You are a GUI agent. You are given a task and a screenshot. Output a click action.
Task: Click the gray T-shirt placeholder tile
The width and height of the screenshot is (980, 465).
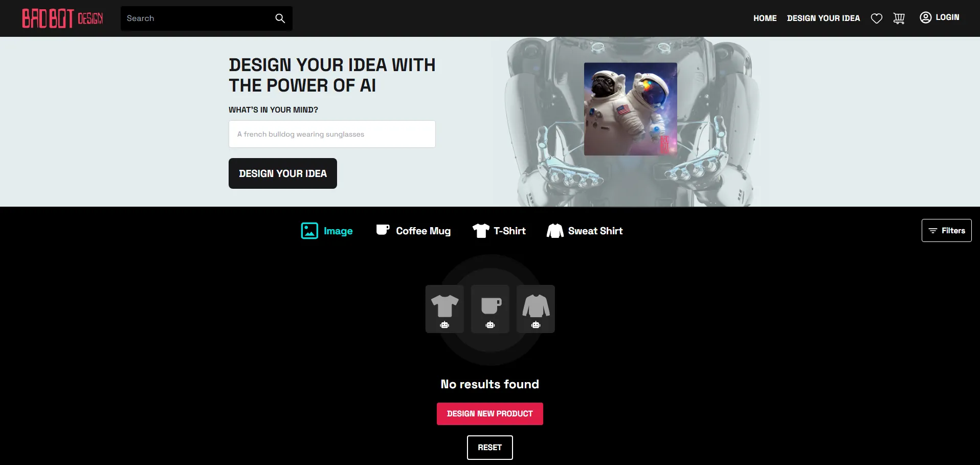pos(444,309)
